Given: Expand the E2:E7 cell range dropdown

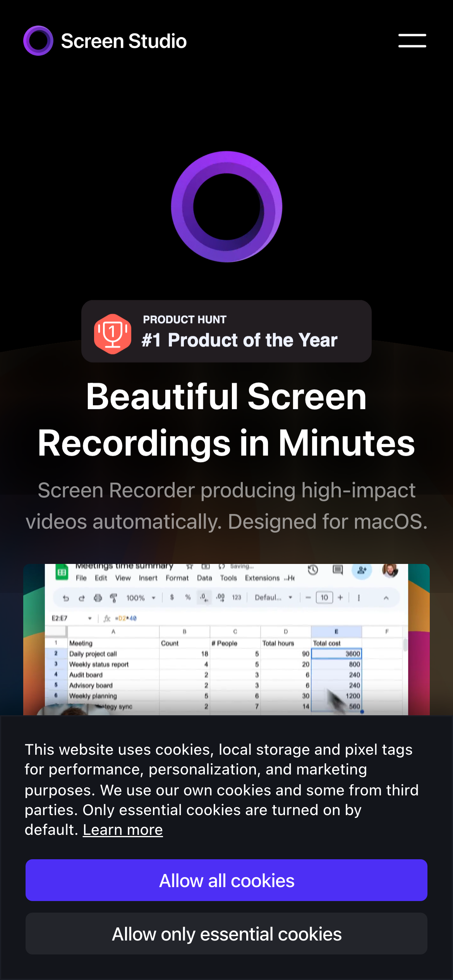Looking at the screenshot, I should coord(90,618).
